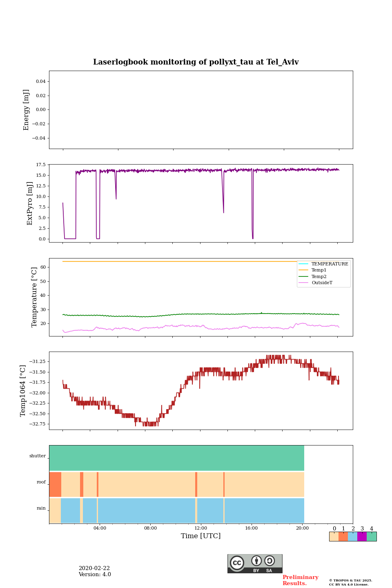Click the 08:00 time tick label
Viewport: 392px width, 588px height.
coord(150,528)
